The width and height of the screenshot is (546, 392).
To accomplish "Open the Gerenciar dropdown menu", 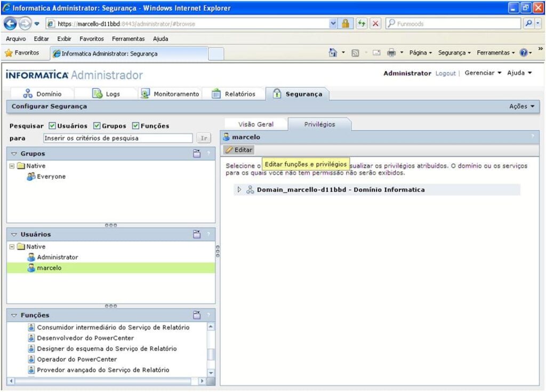I will [483, 73].
